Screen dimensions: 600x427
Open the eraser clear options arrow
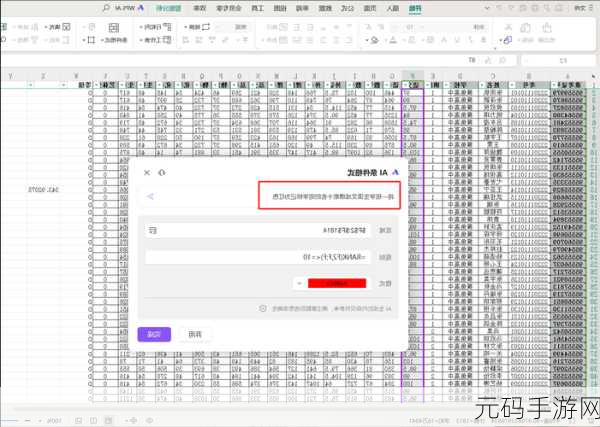(367, 40)
